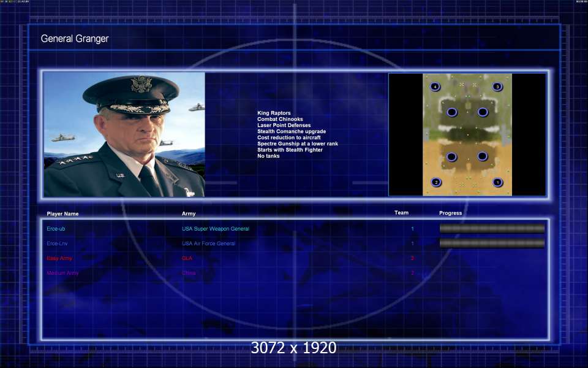
Task: Click the General Granger portrait image
Action: 124,134
